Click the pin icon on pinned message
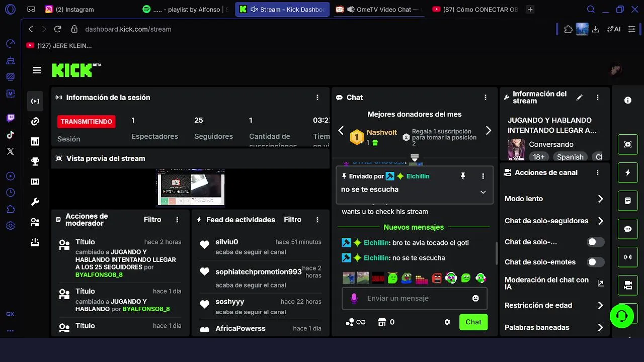This screenshot has height=362, width=644. 463,176
